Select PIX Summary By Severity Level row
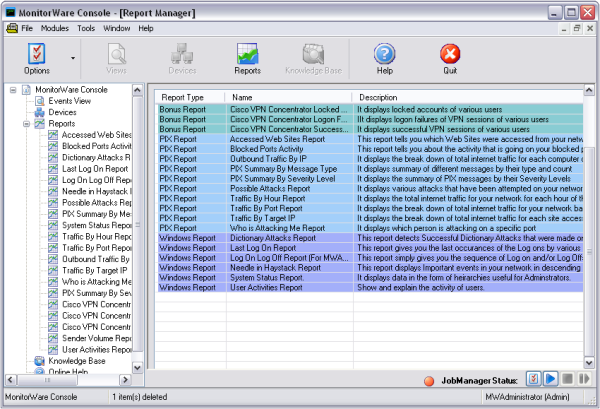This screenshot has width=600, height=409. coord(370,179)
